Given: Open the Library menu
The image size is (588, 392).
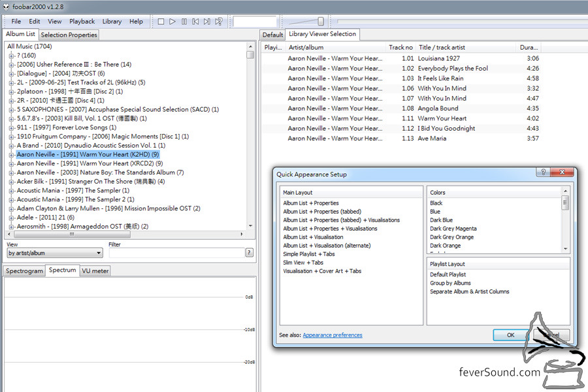Looking at the screenshot, I should coord(112,22).
